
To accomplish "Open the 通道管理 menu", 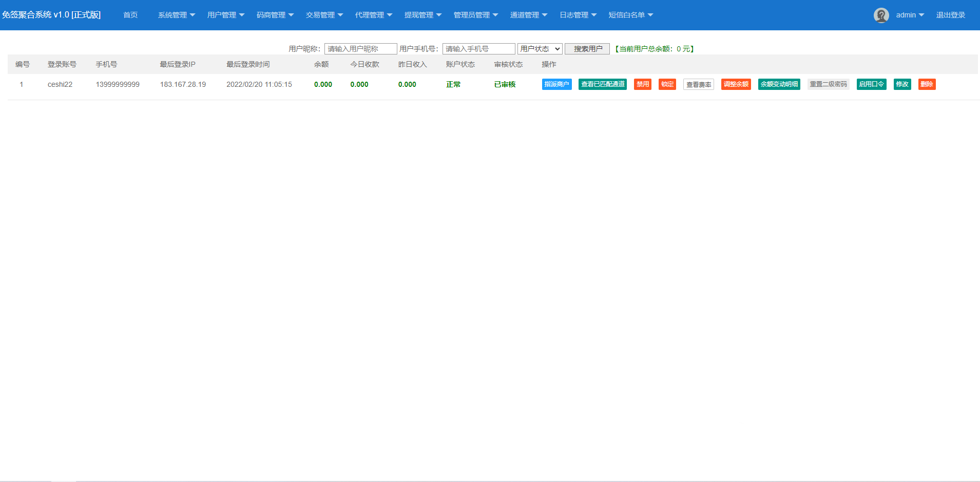I will (x=529, y=15).
